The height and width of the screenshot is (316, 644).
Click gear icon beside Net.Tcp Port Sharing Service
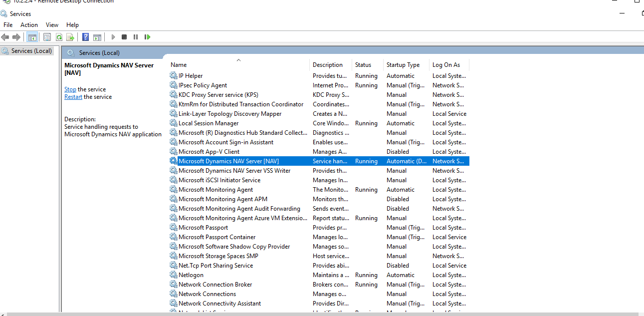[174, 266]
